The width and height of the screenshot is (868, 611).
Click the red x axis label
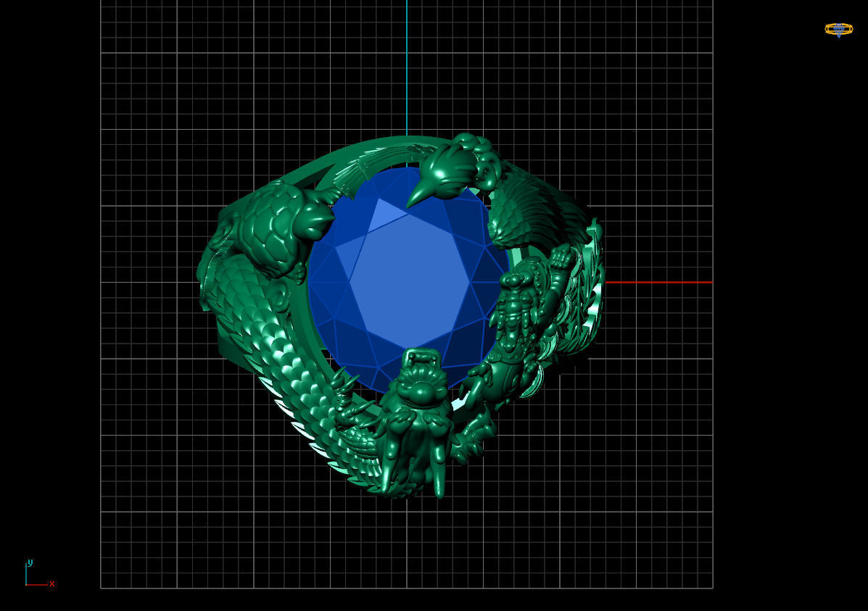coord(52,584)
